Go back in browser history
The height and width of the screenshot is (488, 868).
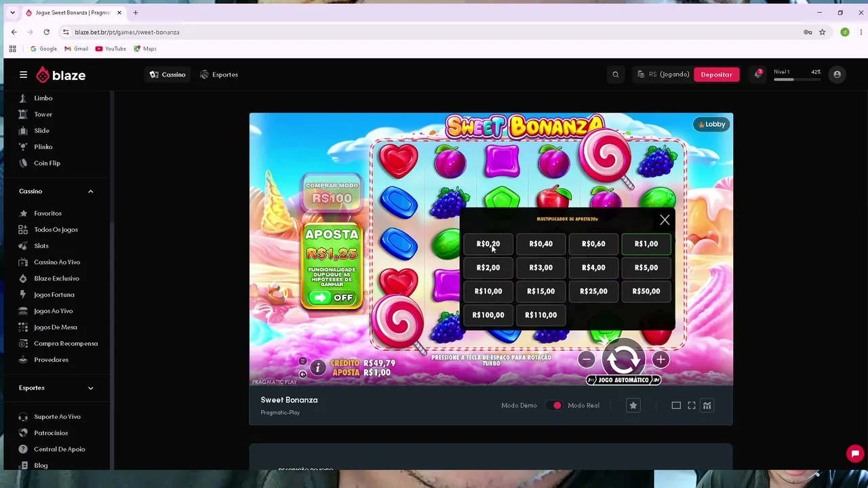click(x=14, y=32)
